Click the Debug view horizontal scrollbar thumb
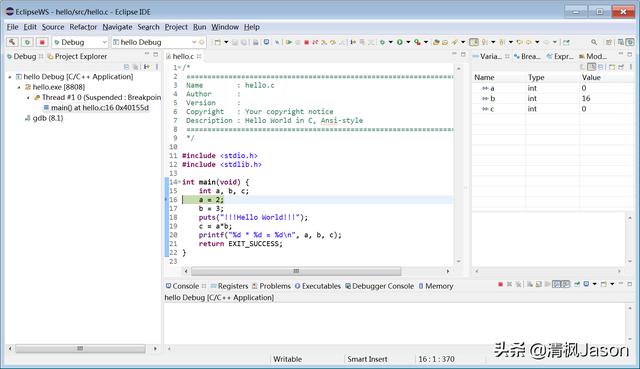Viewport: 640px width, 369px height. 80,349
